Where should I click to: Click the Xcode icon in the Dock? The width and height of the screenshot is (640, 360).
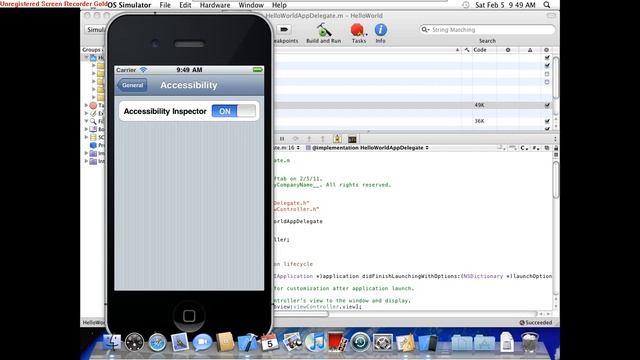247,342
